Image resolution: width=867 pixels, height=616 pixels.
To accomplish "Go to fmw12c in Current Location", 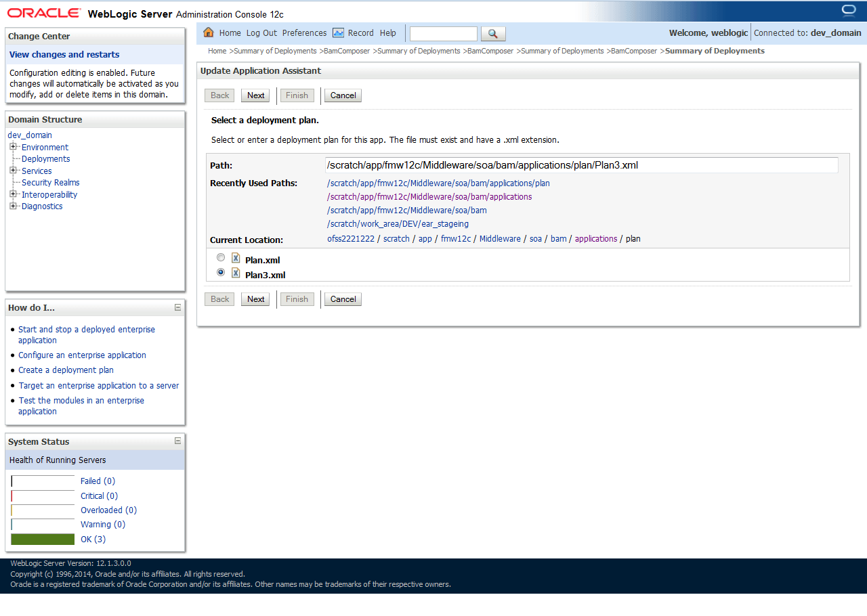I will 456,239.
